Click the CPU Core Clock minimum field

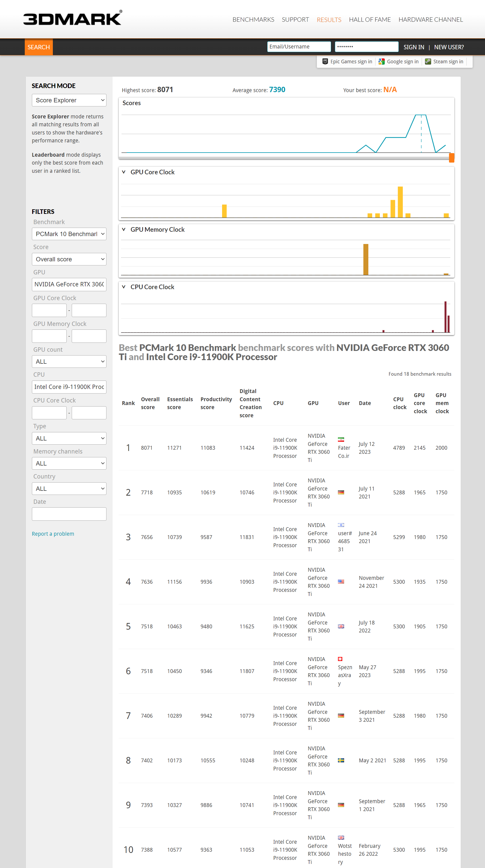[x=49, y=413]
